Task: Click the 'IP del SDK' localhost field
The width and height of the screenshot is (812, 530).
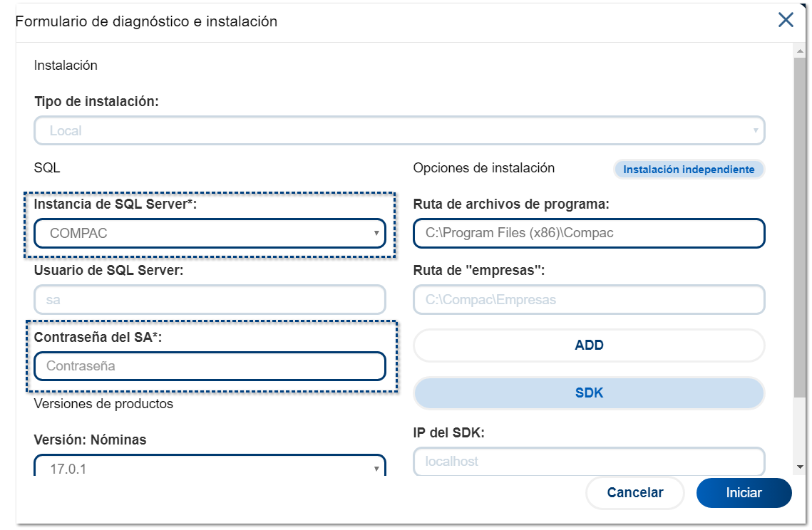Action: pyautogui.click(x=589, y=461)
